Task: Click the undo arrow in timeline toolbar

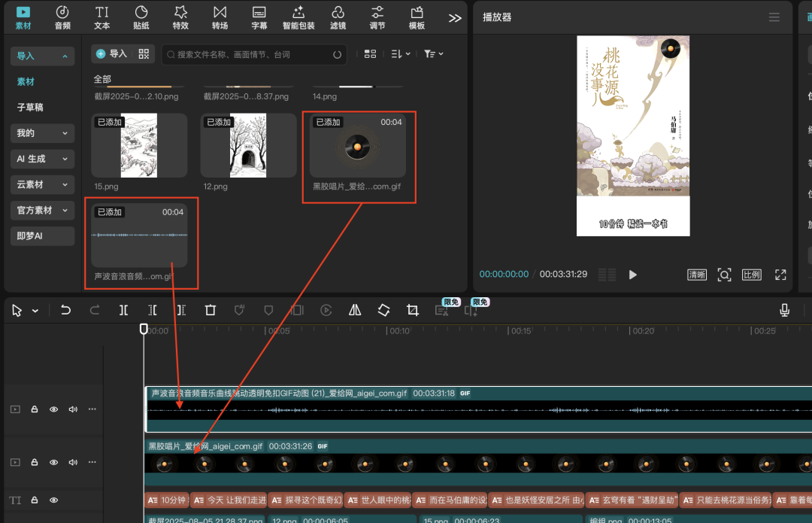Action: [x=66, y=310]
